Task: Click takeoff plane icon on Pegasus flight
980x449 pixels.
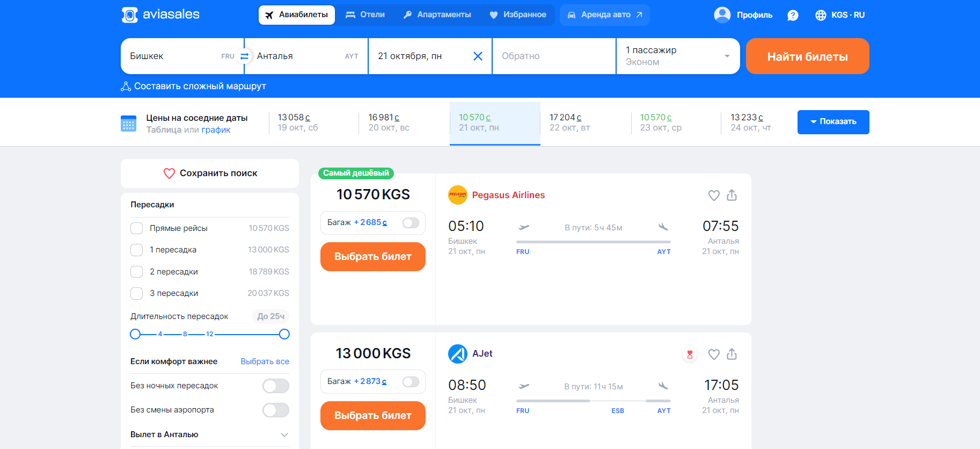Action: (524, 227)
